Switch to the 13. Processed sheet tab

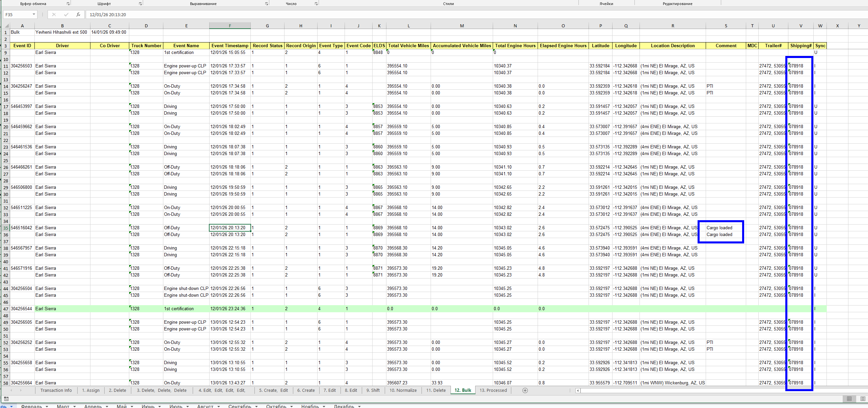tap(493, 390)
